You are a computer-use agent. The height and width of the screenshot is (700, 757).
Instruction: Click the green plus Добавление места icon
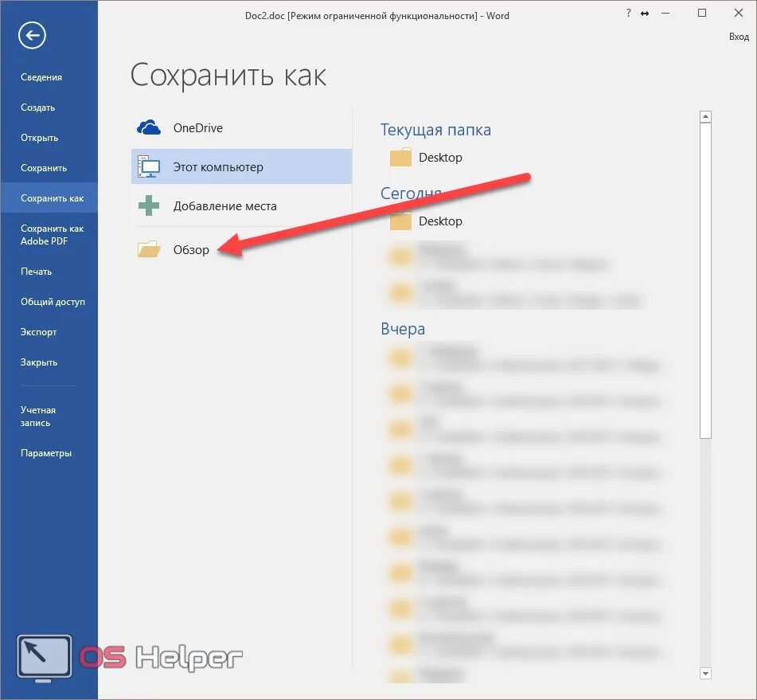(149, 205)
